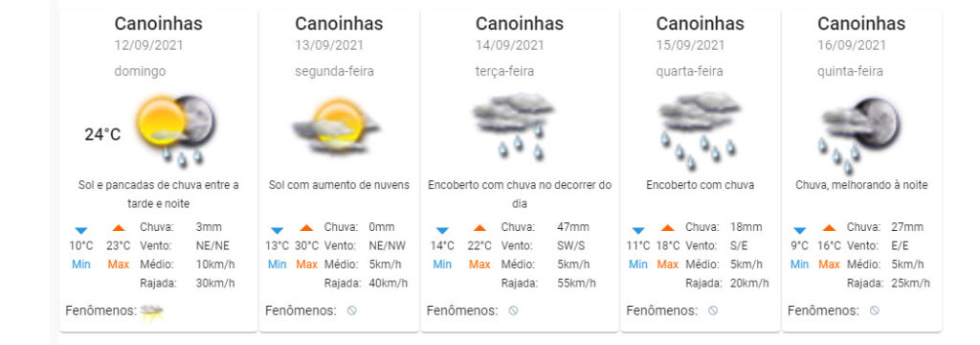Click the night rain icon for quinta-feira
The image size is (980, 345).
(860, 134)
